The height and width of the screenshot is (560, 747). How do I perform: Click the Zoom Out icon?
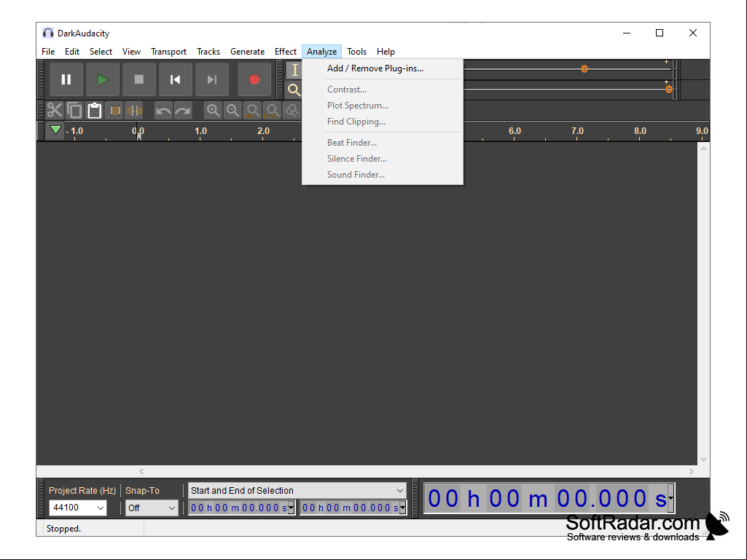tap(232, 111)
